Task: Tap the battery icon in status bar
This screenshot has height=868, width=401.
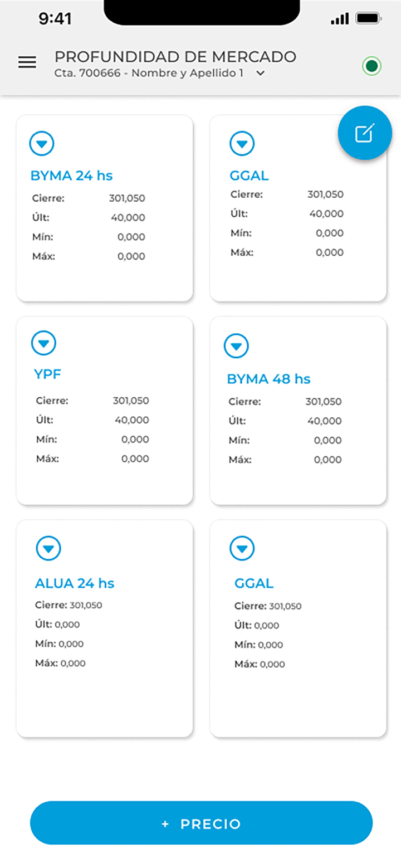Action: click(368, 18)
